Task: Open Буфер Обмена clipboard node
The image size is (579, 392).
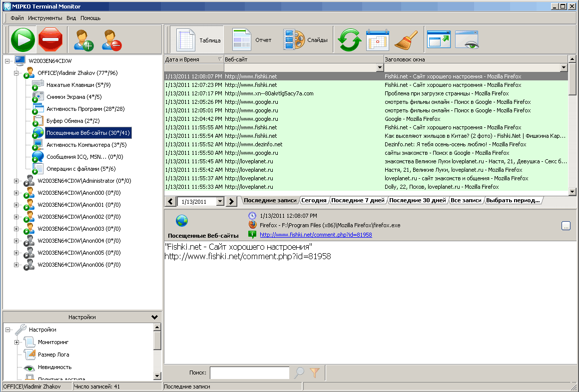Action: [73, 121]
